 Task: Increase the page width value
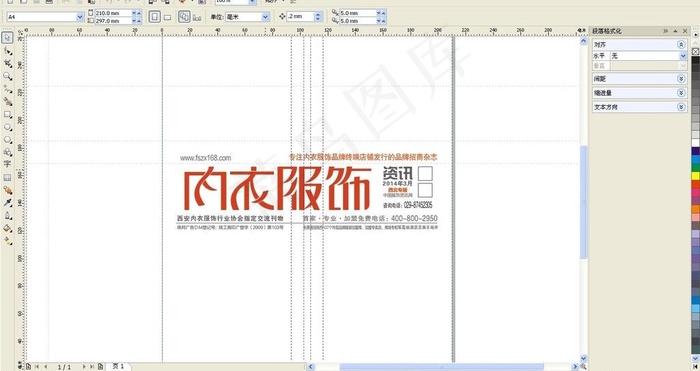[139, 13]
